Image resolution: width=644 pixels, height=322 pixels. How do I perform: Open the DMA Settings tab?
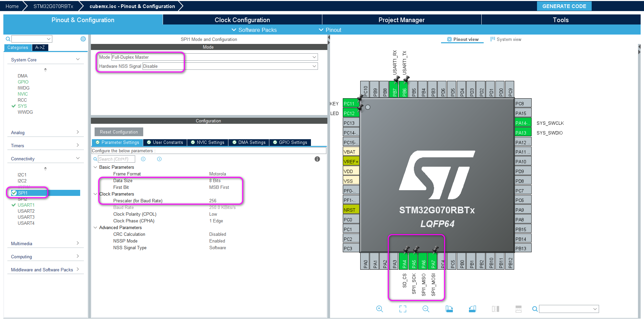pyautogui.click(x=249, y=142)
